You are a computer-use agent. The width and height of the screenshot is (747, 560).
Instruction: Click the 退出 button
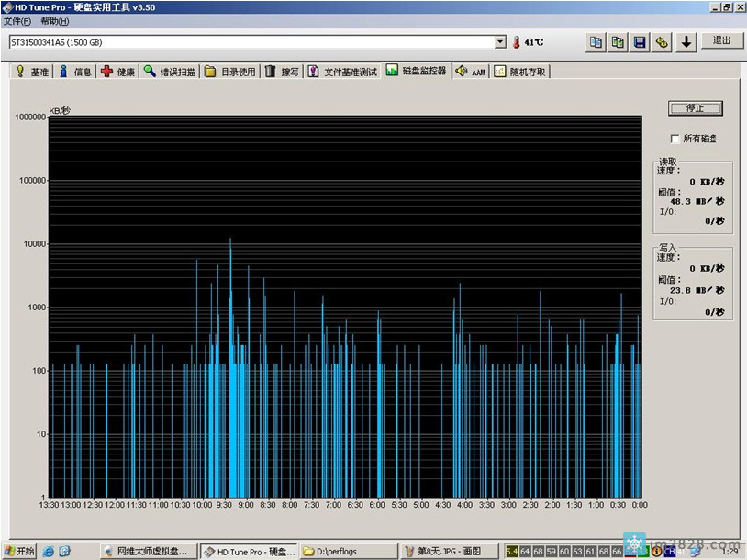(722, 41)
